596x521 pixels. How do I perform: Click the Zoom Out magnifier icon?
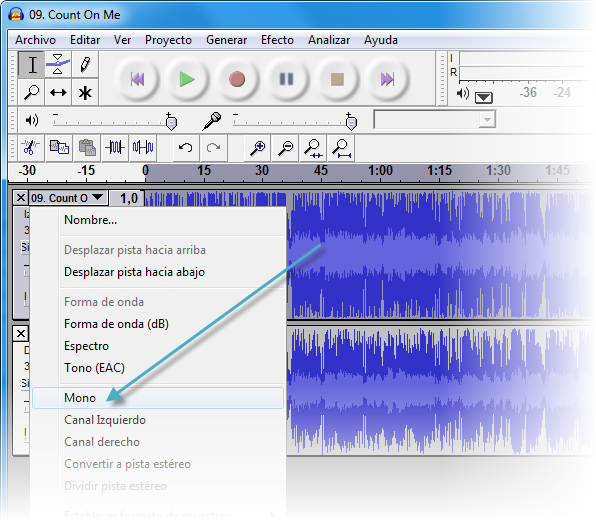tap(285, 147)
